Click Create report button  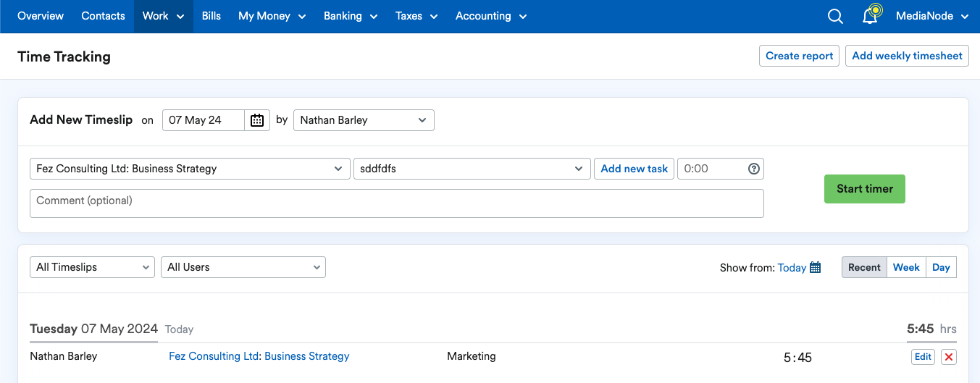[800, 56]
